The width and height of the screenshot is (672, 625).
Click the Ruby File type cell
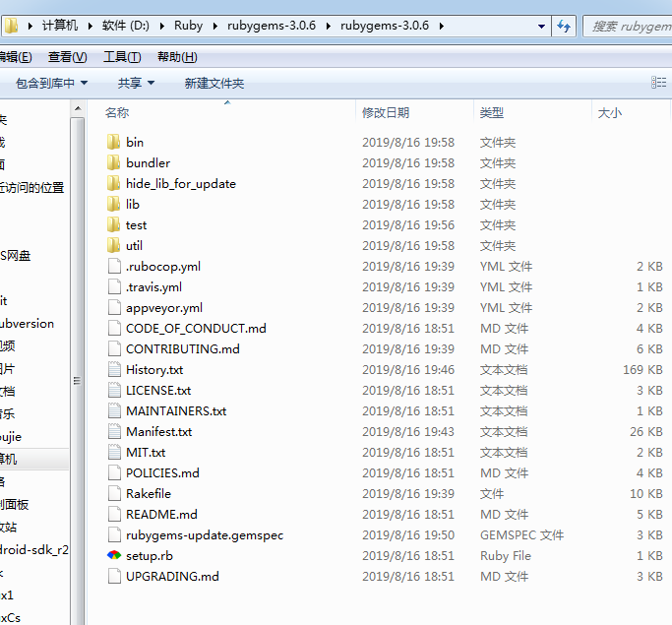(x=506, y=555)
